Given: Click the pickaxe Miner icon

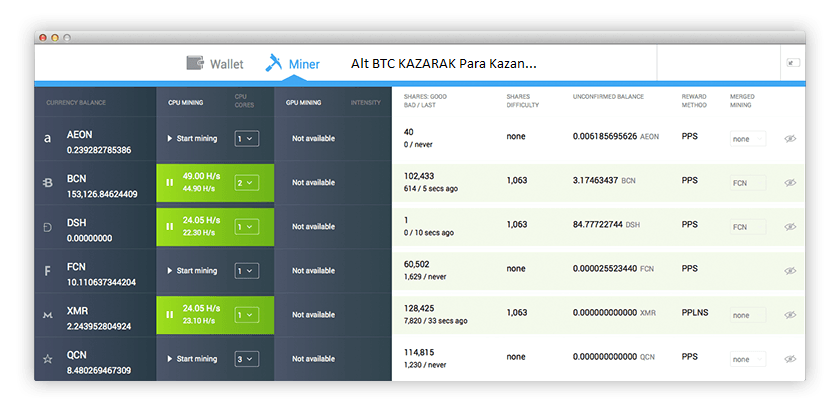Looking at the screenshot, I should tap(274, 63).
